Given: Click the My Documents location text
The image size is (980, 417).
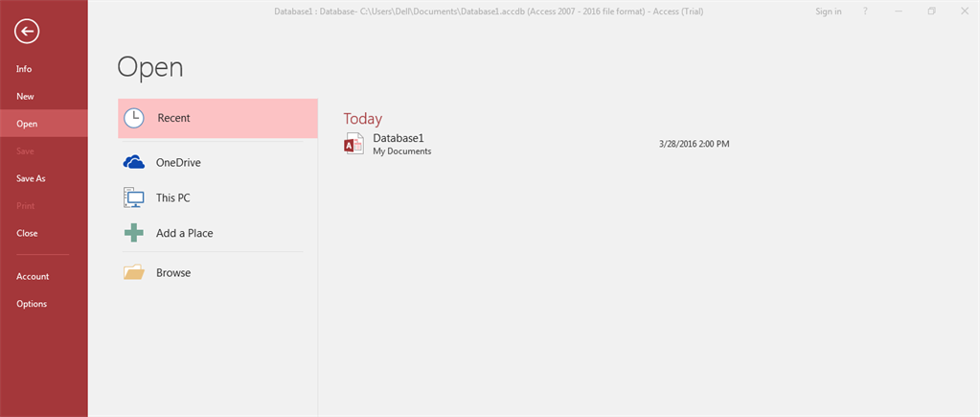Looking at the screenshot, I should [x=402, y=151].
